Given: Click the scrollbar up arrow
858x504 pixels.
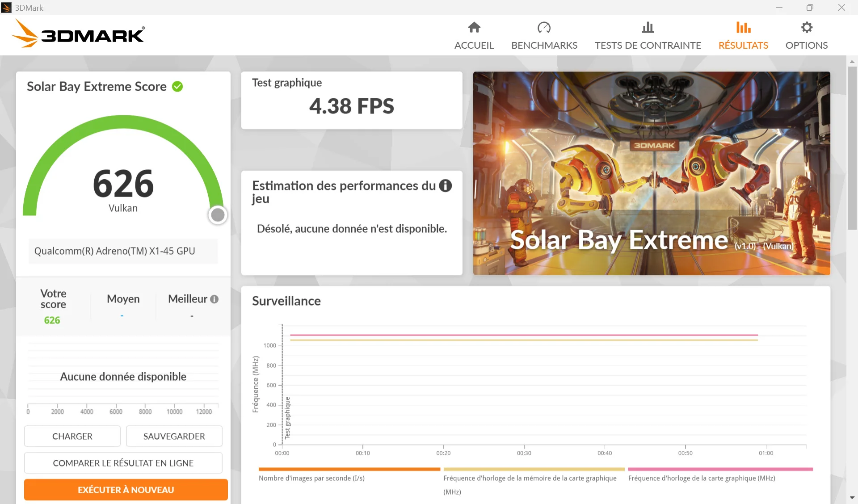Looking at the screenshot, I should pos(852,62).
